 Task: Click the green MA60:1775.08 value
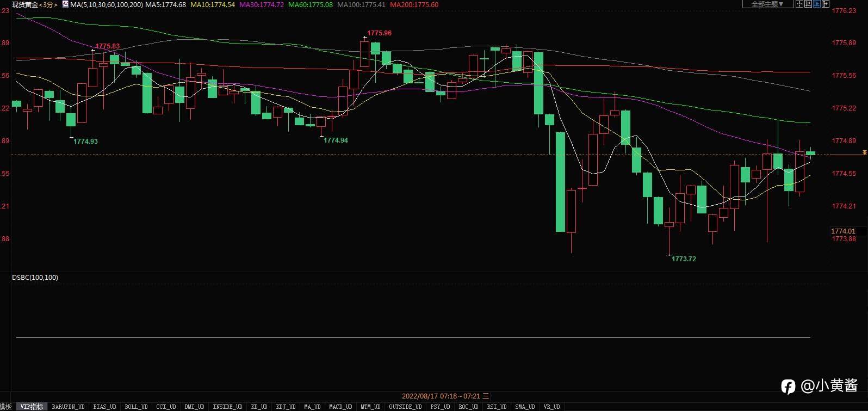point(311,4)
